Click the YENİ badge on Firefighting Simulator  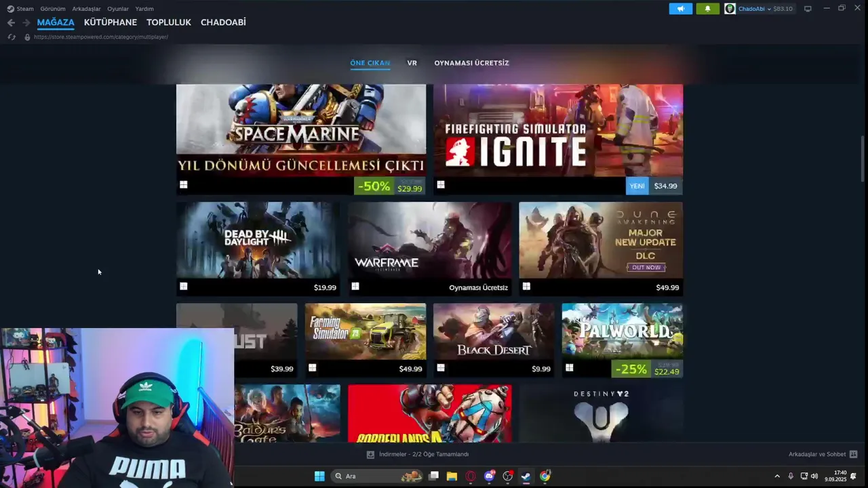click(637, 186)
